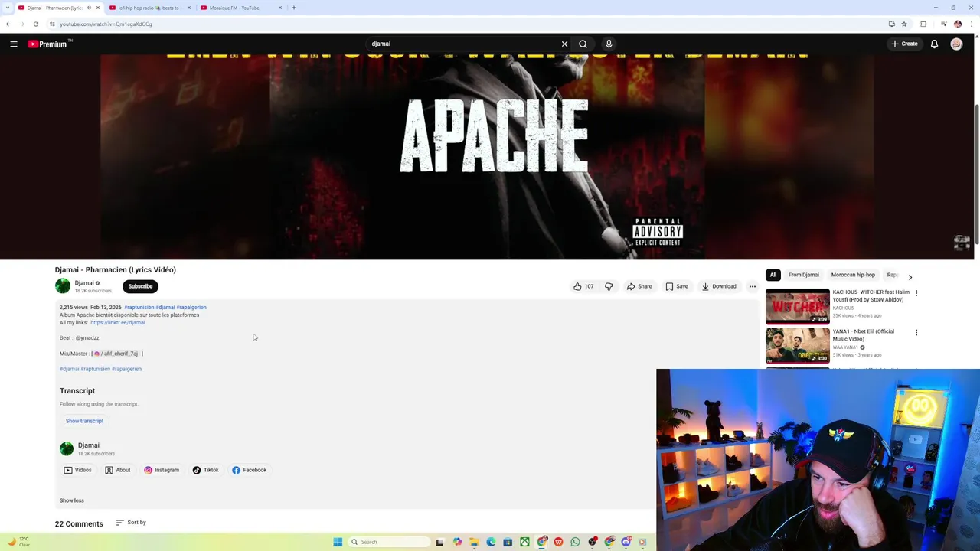Start voice search with the microphone
Screen dimensions: 980x551
coord(609,44)
